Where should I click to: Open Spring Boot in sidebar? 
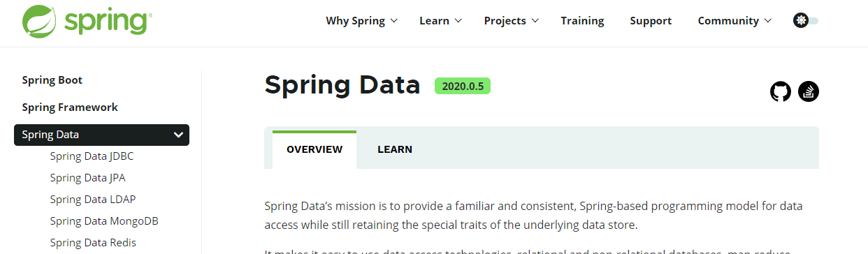point(52,80)
